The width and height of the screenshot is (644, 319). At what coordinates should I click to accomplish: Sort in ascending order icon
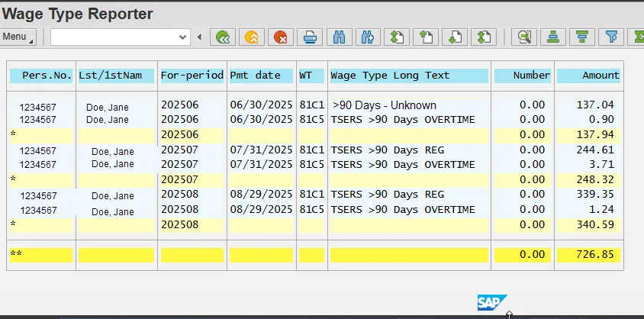pyautogui.click(x=553, y=37)
